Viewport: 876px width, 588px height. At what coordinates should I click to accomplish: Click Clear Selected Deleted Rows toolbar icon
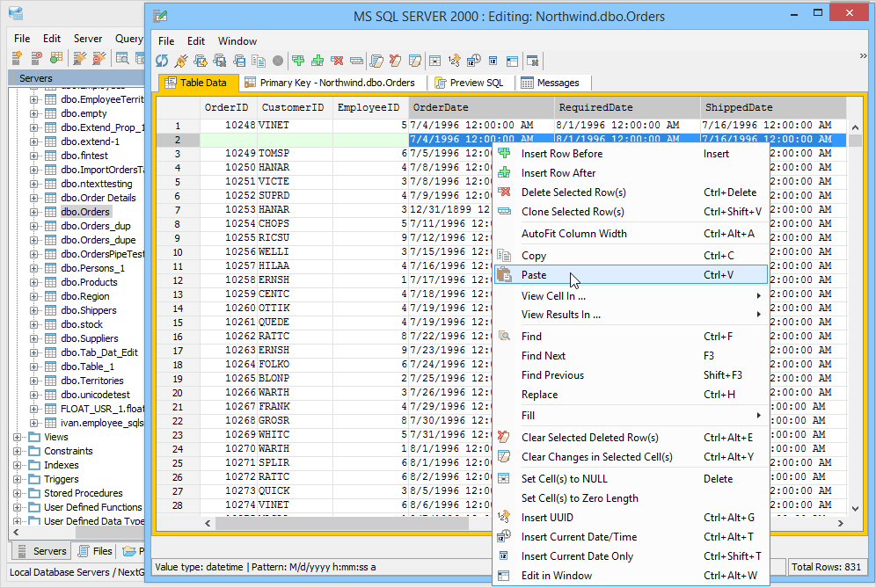click(x=396, y=61)
